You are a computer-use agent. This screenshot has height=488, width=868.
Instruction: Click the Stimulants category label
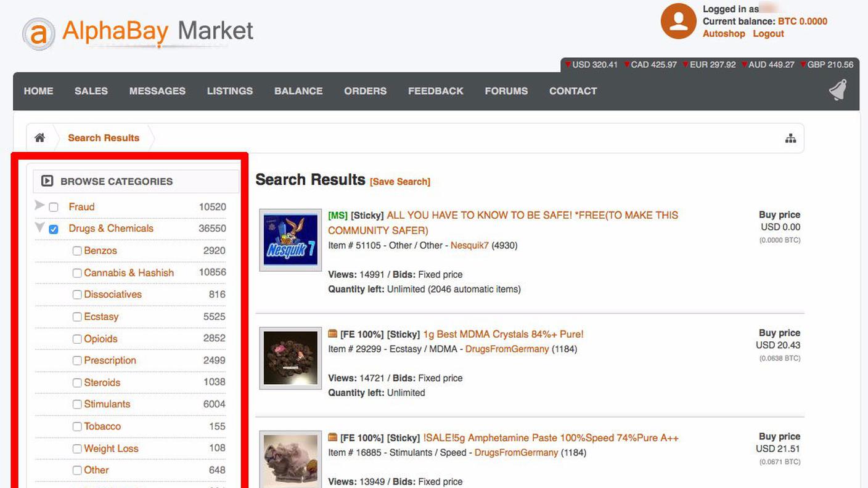[107, 404]
